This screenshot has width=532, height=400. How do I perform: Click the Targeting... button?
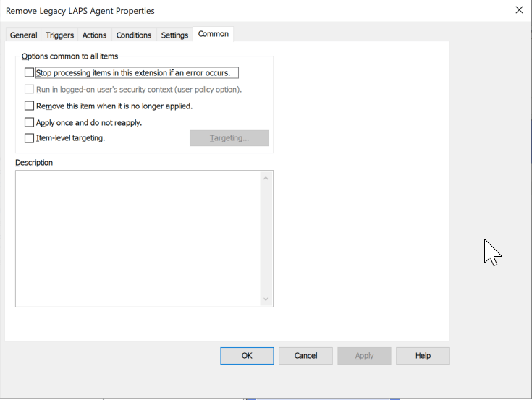click(x=229, y=138)
